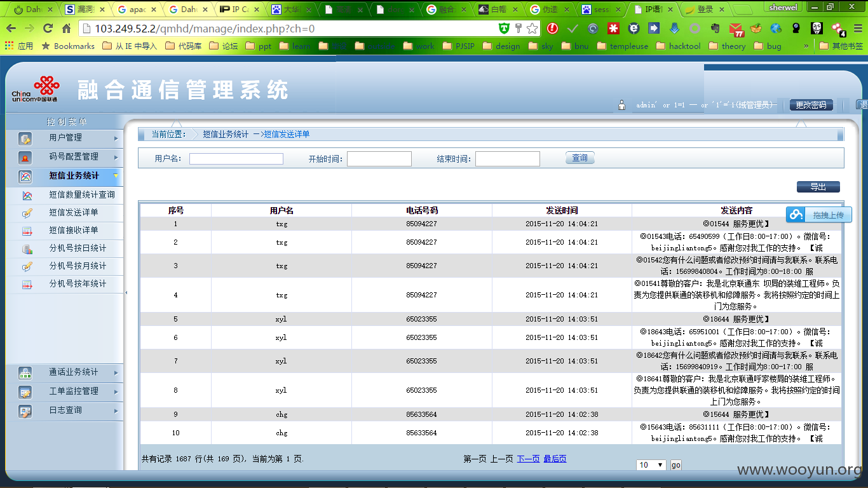Open the 用户管理 user management menu
This screenshot has width=868, height=488.
pos(65,138)
